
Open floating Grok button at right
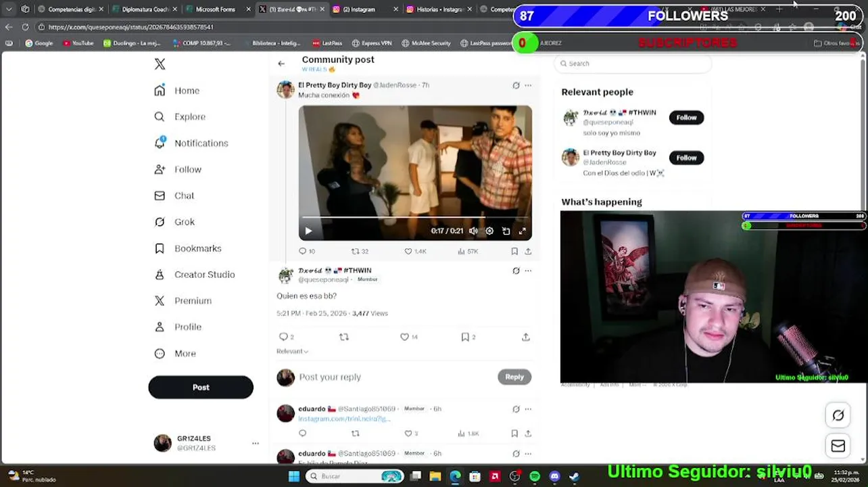coord(838,416)
